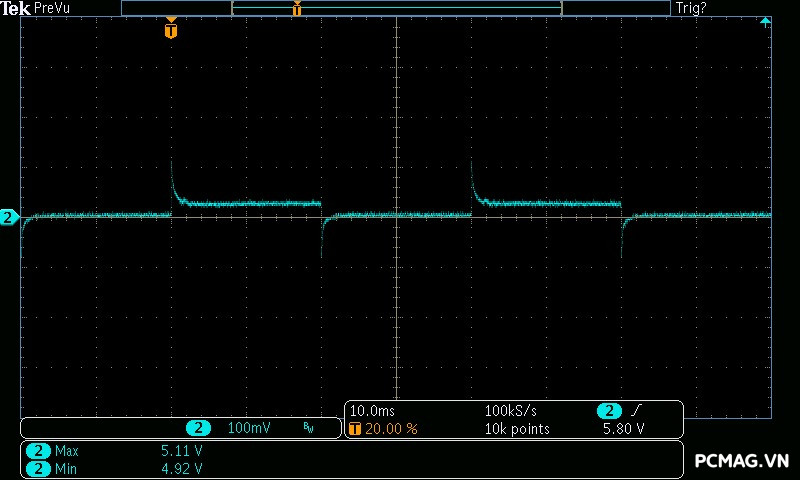Select the 10.0ms timebase readout
This screenshot has width=800, height=480.
pos(370,411)
